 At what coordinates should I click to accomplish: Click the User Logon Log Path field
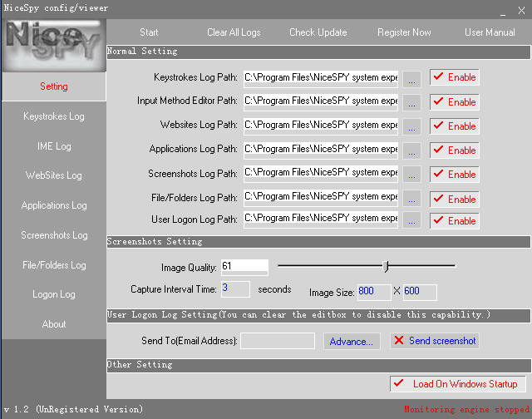[x=321, y=219]
